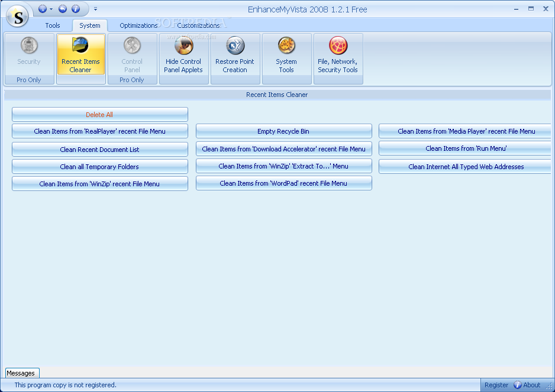Open the dropdown arrow next to globe icon

(51, 9)
